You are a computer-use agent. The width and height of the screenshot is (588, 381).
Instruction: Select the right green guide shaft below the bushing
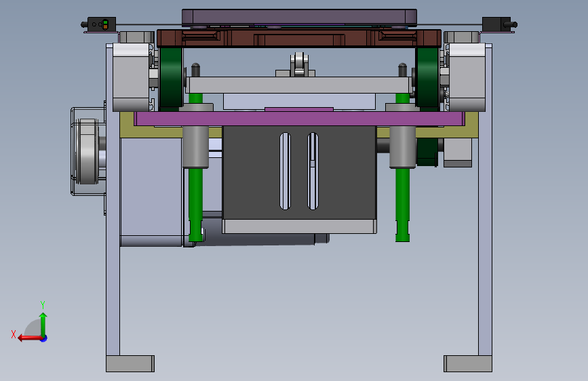point(402,205)
